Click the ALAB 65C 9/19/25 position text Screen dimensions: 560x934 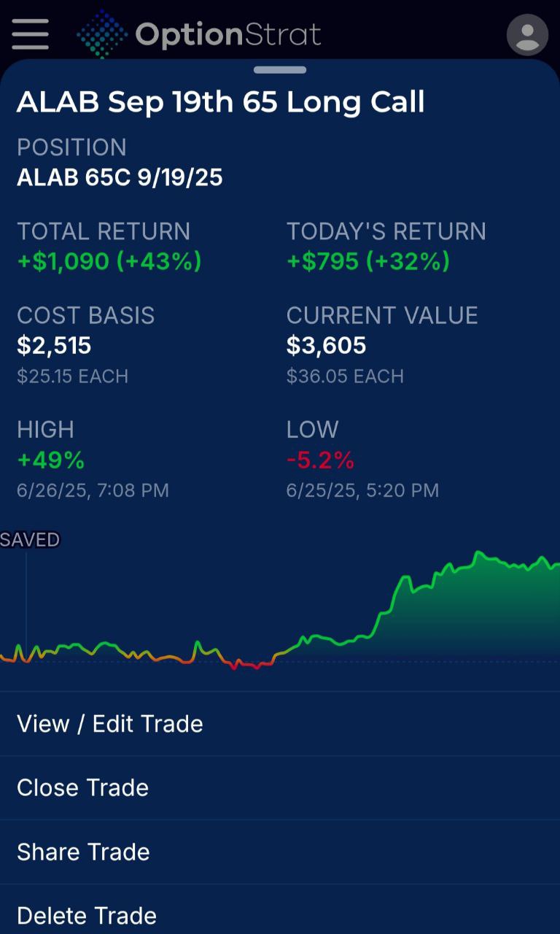tap(120, 177)
